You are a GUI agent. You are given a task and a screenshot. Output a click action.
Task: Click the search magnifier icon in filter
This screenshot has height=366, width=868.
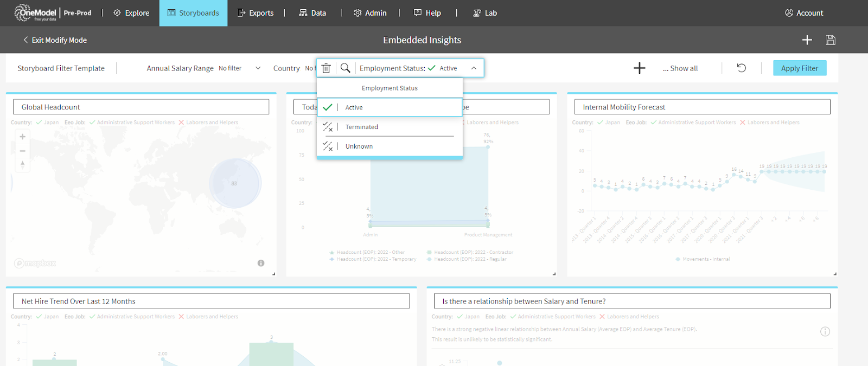[345, 68]
